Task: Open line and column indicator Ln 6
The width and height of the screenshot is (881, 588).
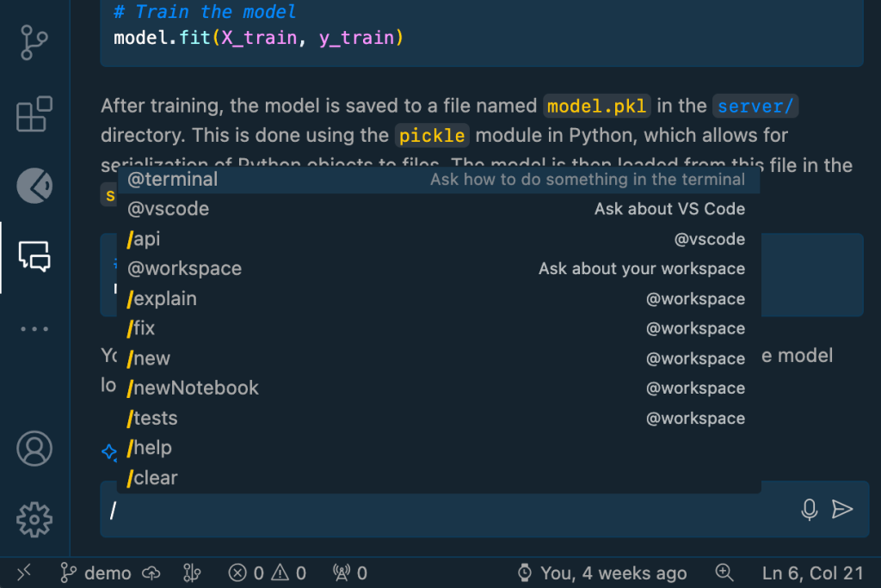Action: (x=810, y=573)
